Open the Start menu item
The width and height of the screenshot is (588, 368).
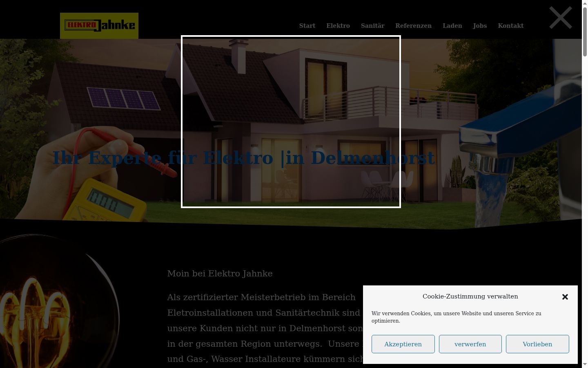[307, 26]
